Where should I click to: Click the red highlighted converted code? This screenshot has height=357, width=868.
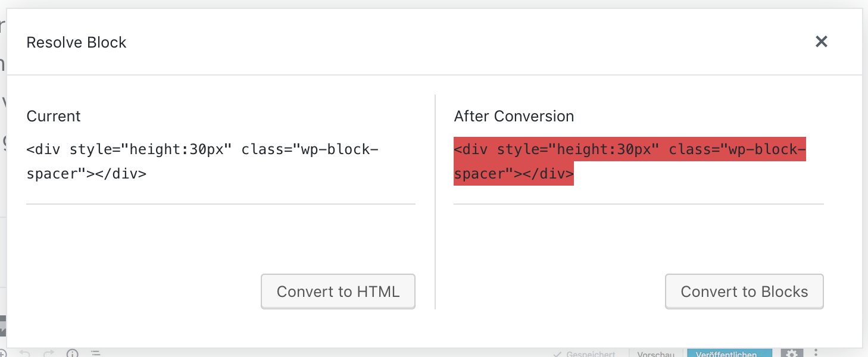pyautogui.click(x=629, y=161)
